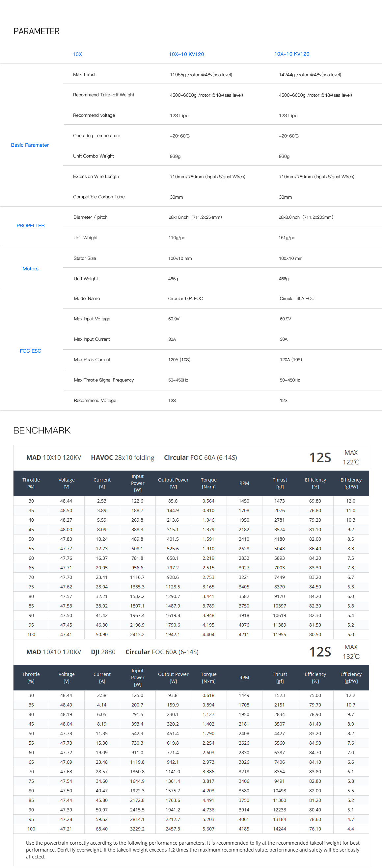Click the powertrain usage note paragraph
Viewport: 382px width, 868px height.
(x=192, y=850)
